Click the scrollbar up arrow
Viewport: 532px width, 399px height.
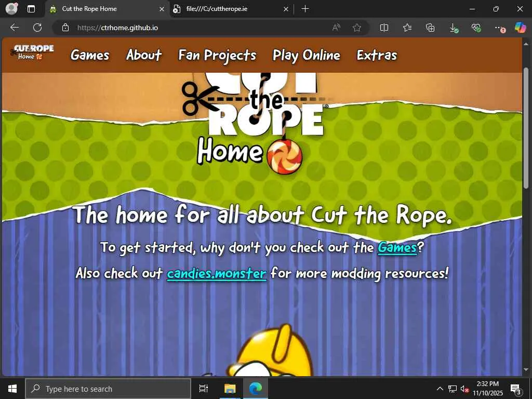[526, 44]
